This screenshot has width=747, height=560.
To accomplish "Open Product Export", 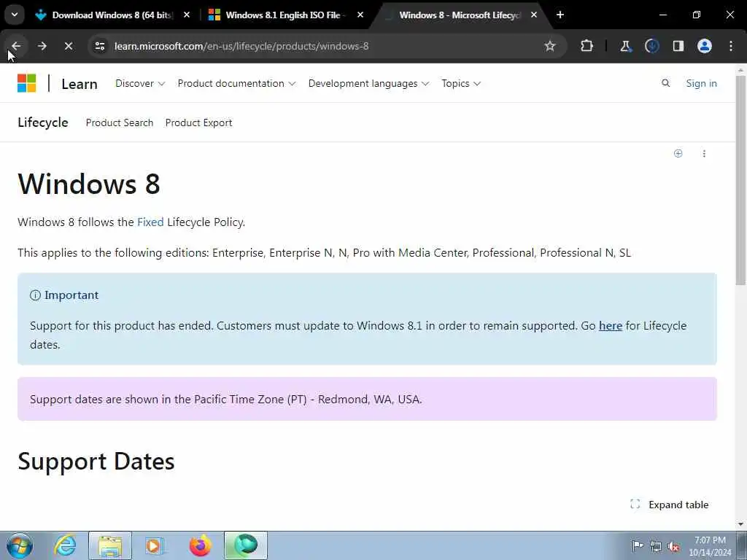I will tap(198, 122).
